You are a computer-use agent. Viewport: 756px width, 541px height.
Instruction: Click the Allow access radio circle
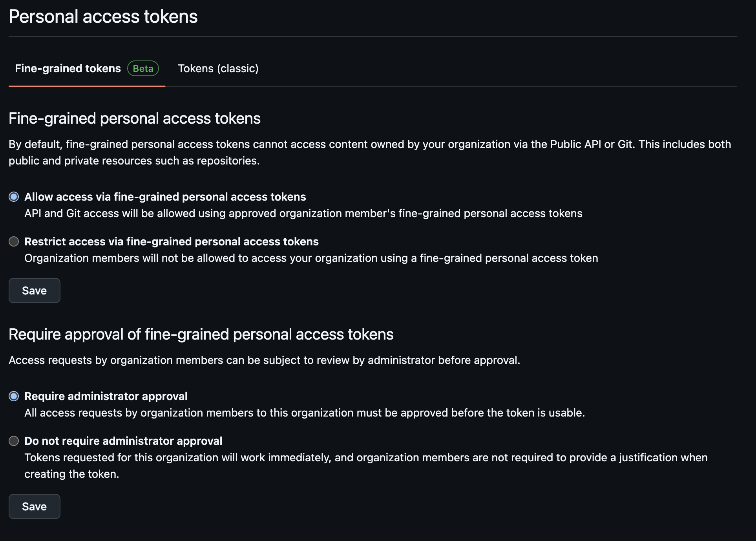(x=14, y=197)
